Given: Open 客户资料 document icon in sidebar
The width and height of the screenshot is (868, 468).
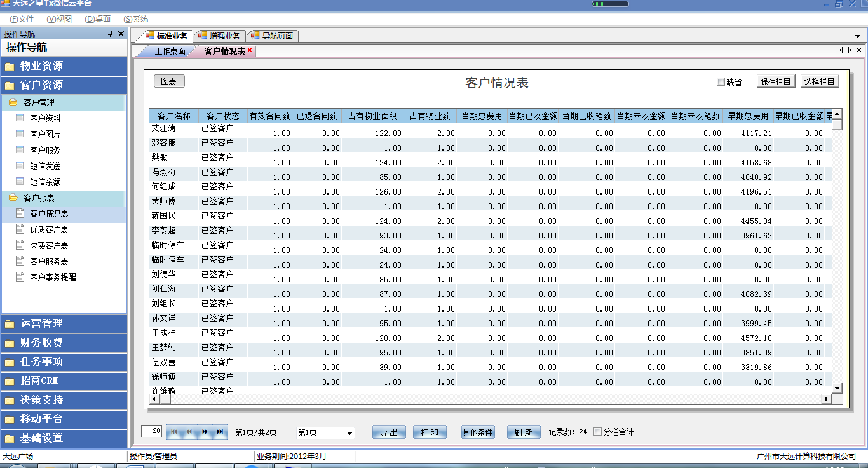Looking at the screenshot, I should coord(20,118).
